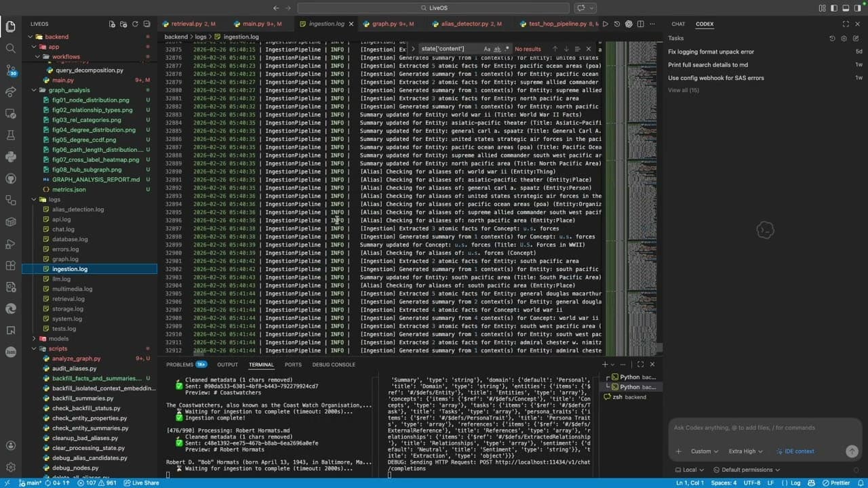Run the file with the play icon
868x488 pixels.
pos(606,24)
